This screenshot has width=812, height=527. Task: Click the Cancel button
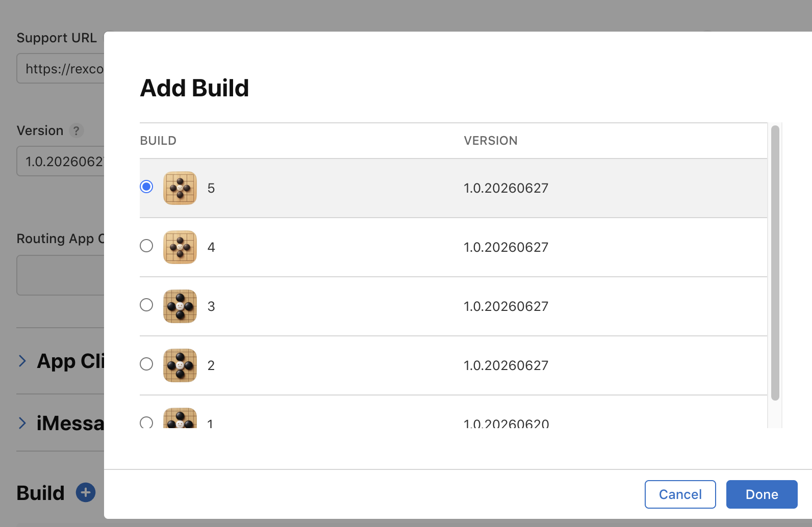pyautogui.click(x=680, y=494)
